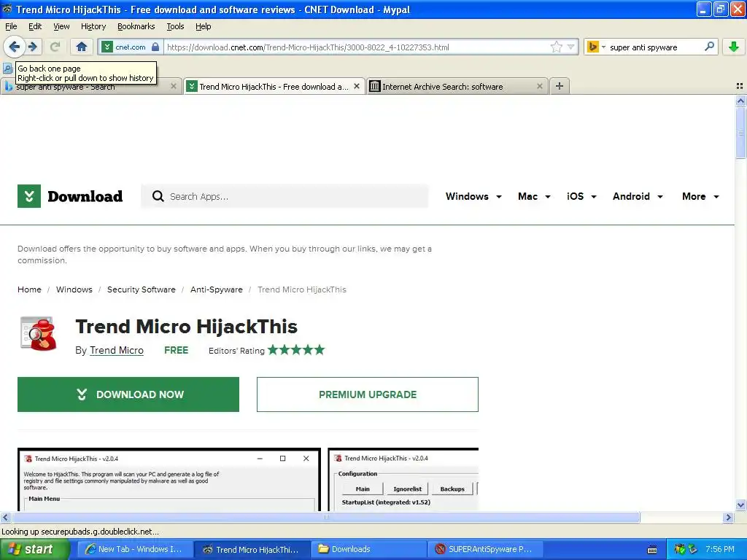Click the bookmarks toolbar search icon
Screen dimensions: 747x560
7,68
